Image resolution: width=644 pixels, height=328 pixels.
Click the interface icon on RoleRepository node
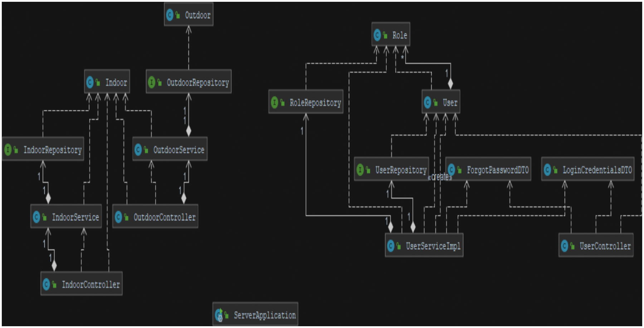(274, 103)
